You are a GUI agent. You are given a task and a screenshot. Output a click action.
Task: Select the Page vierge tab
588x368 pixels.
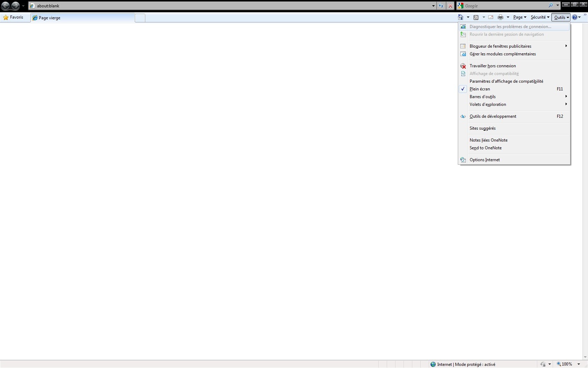click(x=83, y=18)
